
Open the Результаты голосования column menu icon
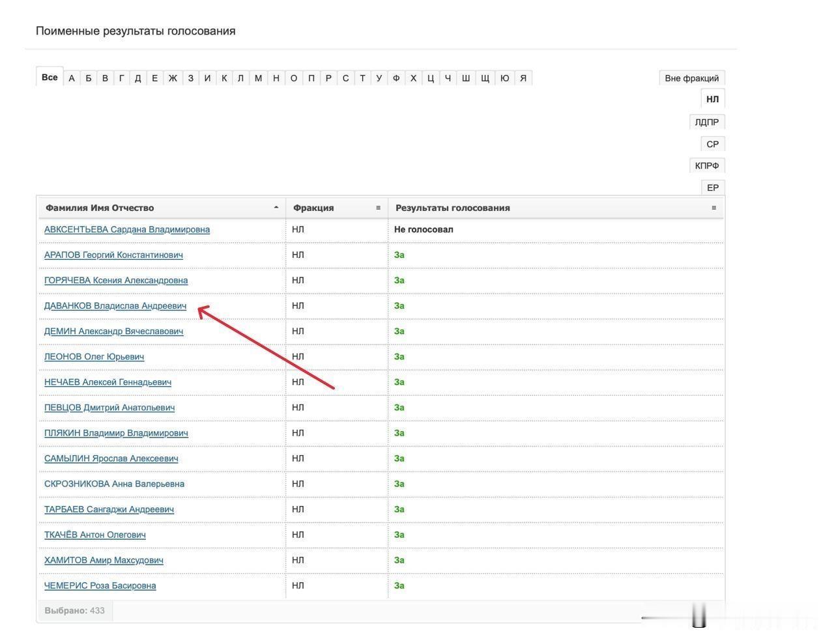(x=713, y=208)
